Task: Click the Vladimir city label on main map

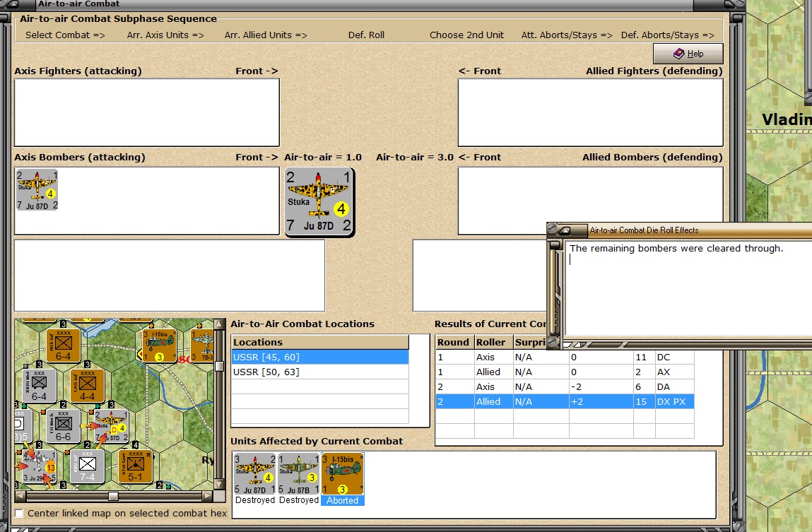Action: click(787, 119)
